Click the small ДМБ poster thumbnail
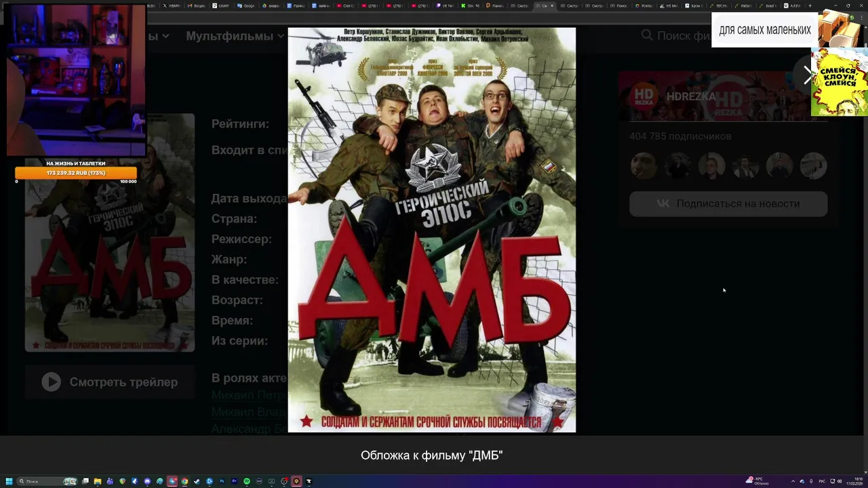868x488 pixels. pyautogui.click(x=110, y=232)
